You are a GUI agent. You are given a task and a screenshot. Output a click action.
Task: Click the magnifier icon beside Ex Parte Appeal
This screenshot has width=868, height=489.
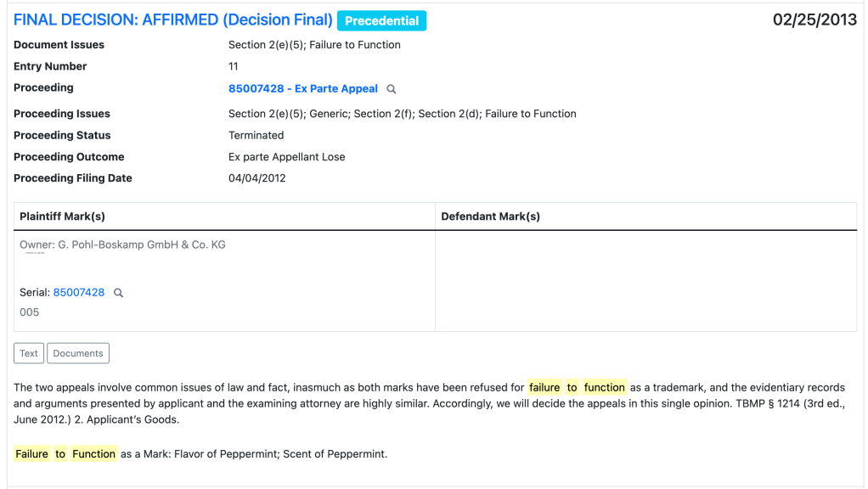click(x=392, y=89)
